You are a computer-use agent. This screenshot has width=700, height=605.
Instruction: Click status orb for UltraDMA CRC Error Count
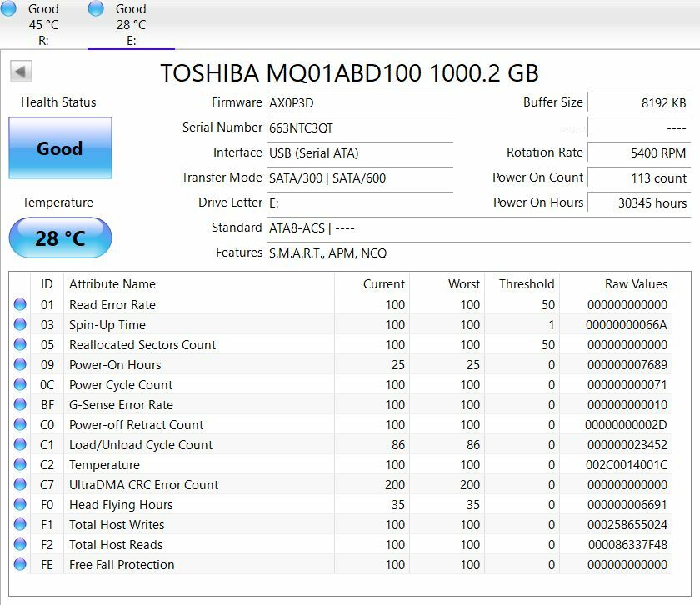click(20, 485)
